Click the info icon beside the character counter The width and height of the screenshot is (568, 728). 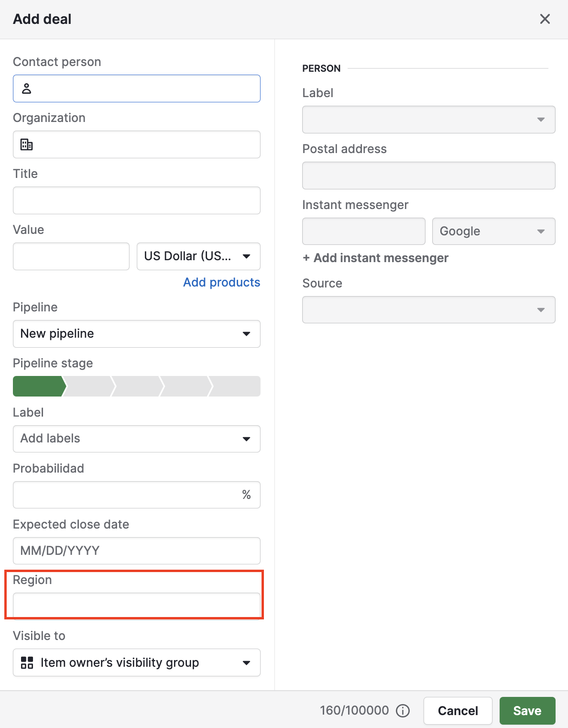point(403,711)
